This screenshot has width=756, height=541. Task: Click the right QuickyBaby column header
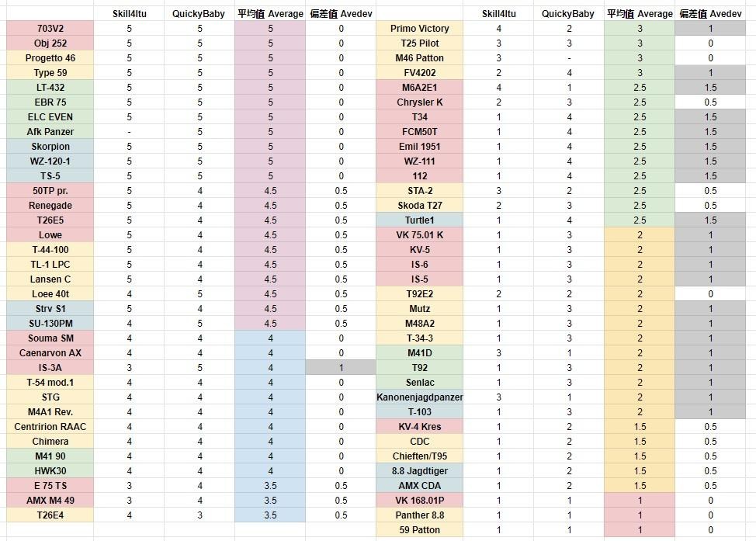[568, 13]
